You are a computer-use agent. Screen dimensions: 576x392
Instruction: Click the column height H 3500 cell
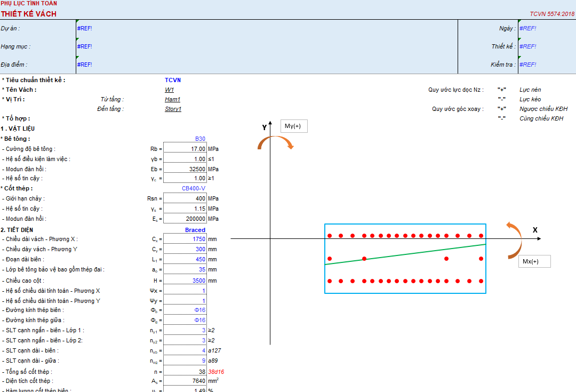185,281
